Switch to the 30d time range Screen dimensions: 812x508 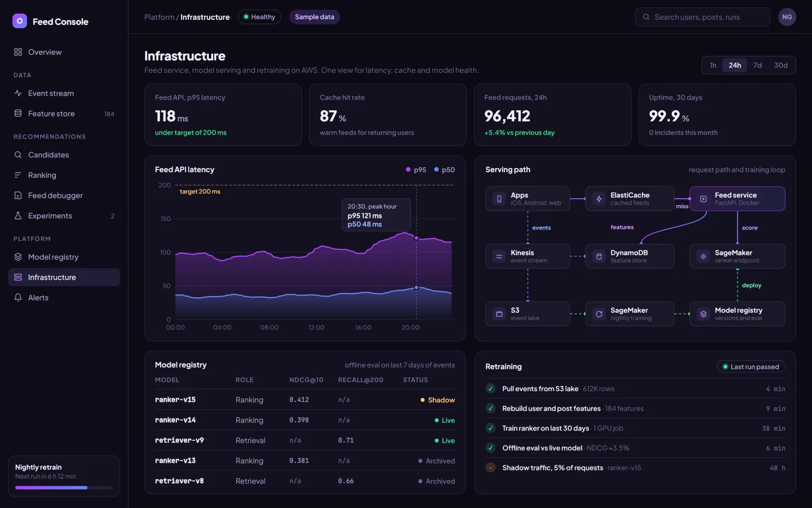tap(781, 65)
